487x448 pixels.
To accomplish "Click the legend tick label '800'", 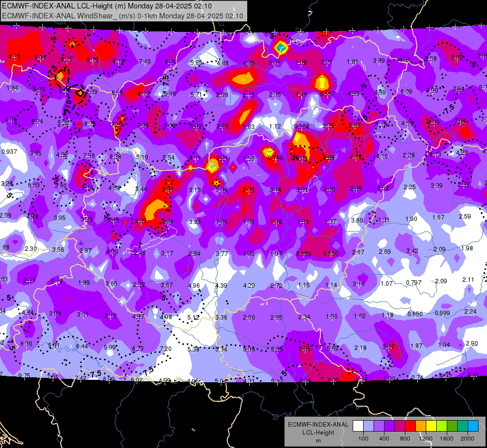I will point(405,439).
